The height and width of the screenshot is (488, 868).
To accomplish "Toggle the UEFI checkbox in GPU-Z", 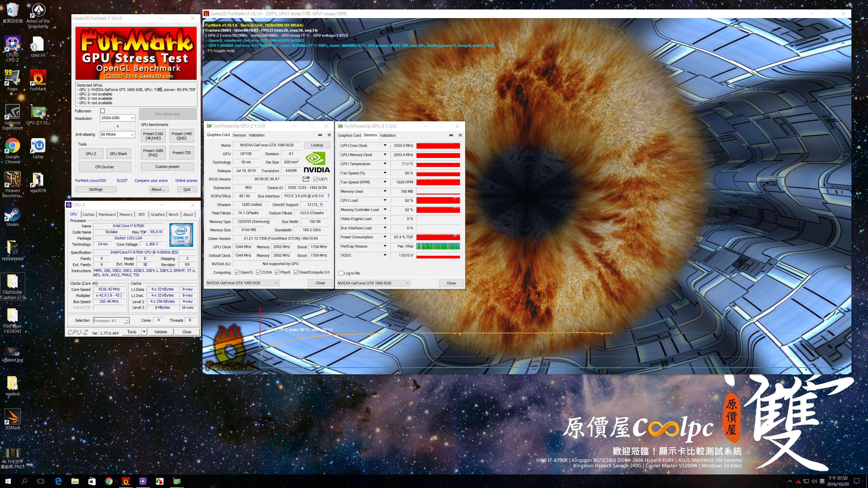I will pos(316,179).
